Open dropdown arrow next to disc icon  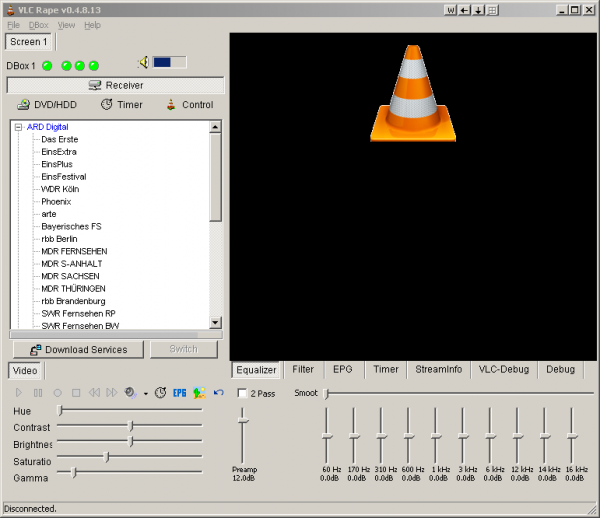coord(145,394)
